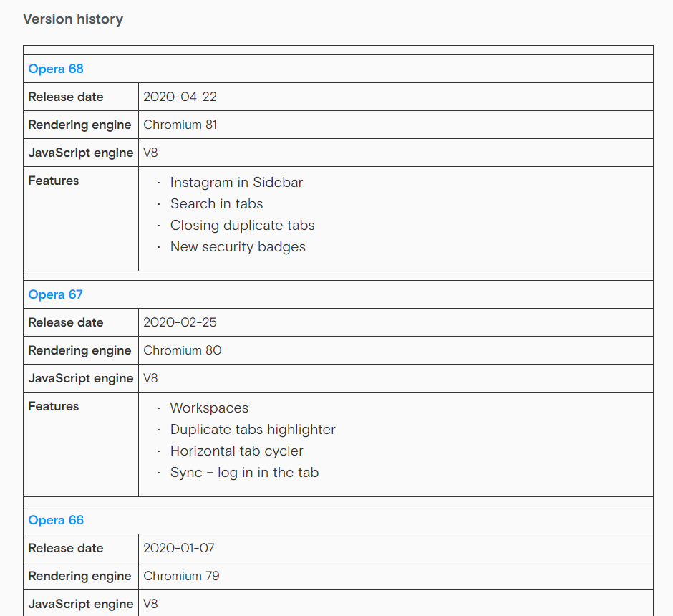This screenshot has height=616, width=673.
Task: Click Instagram in Sidebar feature
Action: (x=236, y=183)
